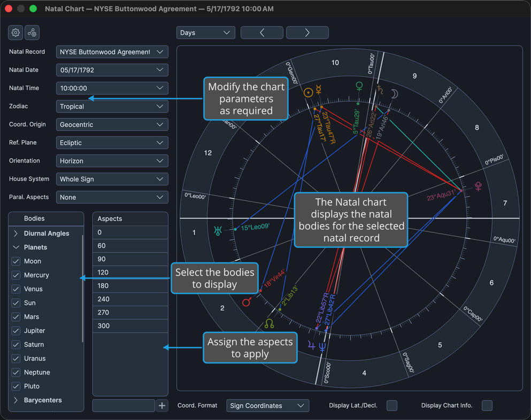The height and width of the screenshot is (420, 531).
Task: Open the Coord. Format Sign Coordinates dropdown
Action: coord(267,406)
